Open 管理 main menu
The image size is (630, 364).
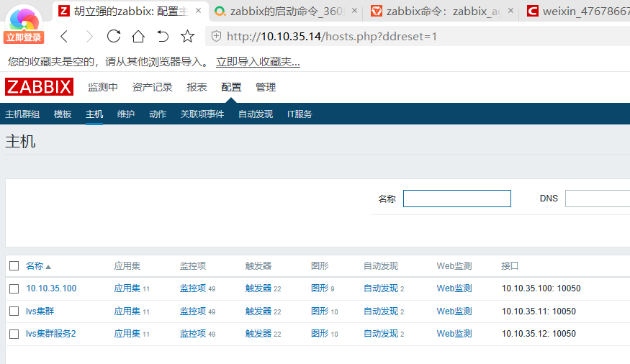pyautogui.click(x=266, y=87)
